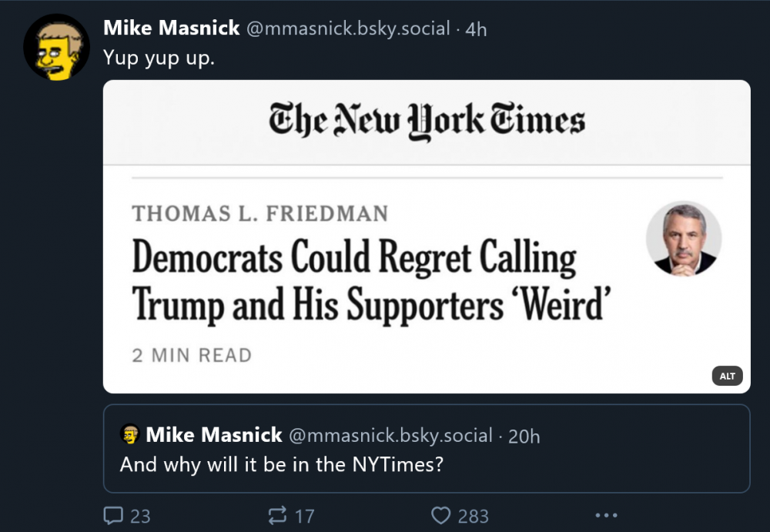
Task: Click the repost arrows icon
Action: tap(277, 516)
